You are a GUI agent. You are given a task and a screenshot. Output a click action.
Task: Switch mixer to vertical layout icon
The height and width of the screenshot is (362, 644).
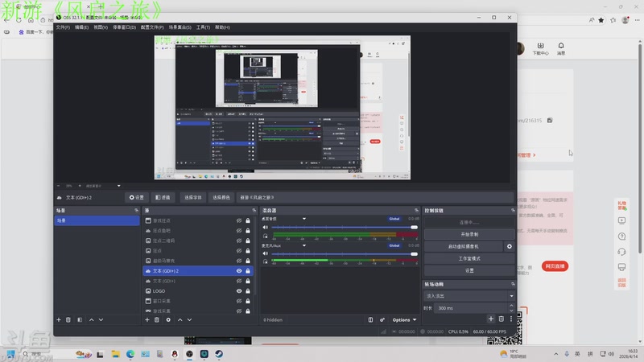pyautogui.click(x=370, y=319)
